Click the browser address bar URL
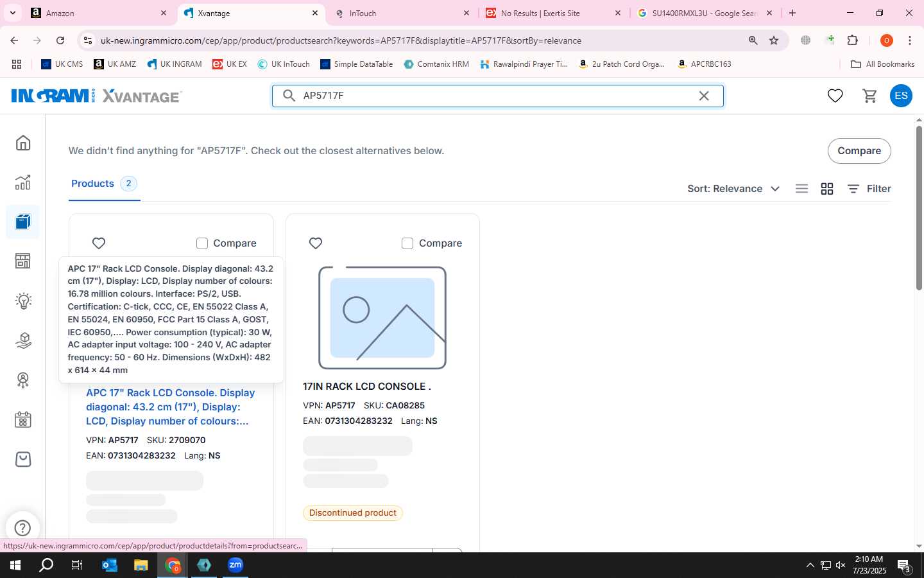 (341, 40)
